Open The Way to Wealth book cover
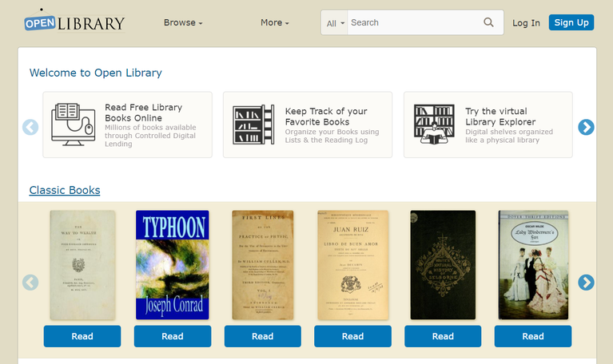This screenshot has height=364, width=613. click(82, 265)
